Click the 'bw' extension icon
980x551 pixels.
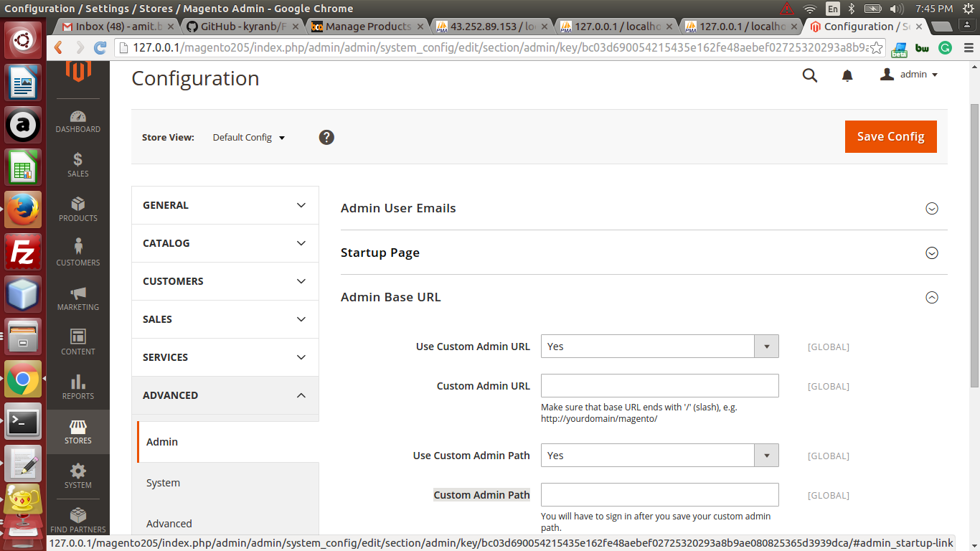click(922, 48)
